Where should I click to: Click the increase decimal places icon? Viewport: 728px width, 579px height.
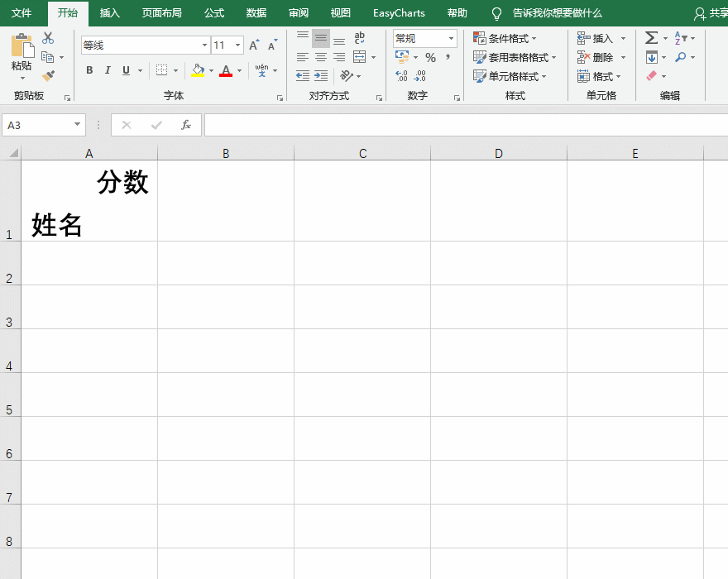click(x=402, y=75)
